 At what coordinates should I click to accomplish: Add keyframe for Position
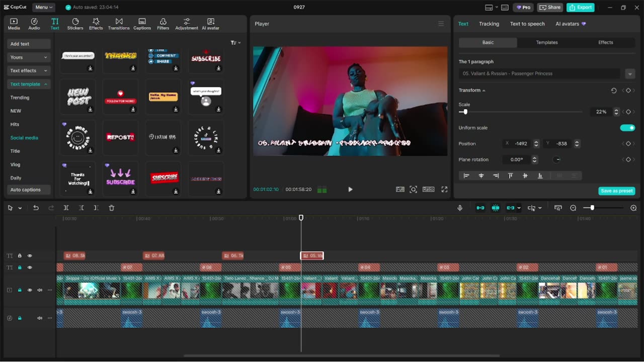pyautogui.click(x=628, y=144)
